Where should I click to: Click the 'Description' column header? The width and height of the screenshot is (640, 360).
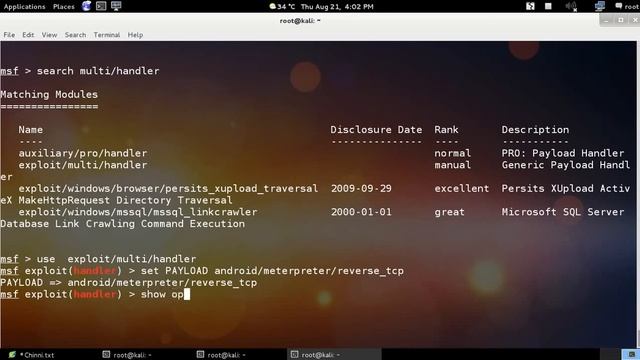tap(535, 130)
